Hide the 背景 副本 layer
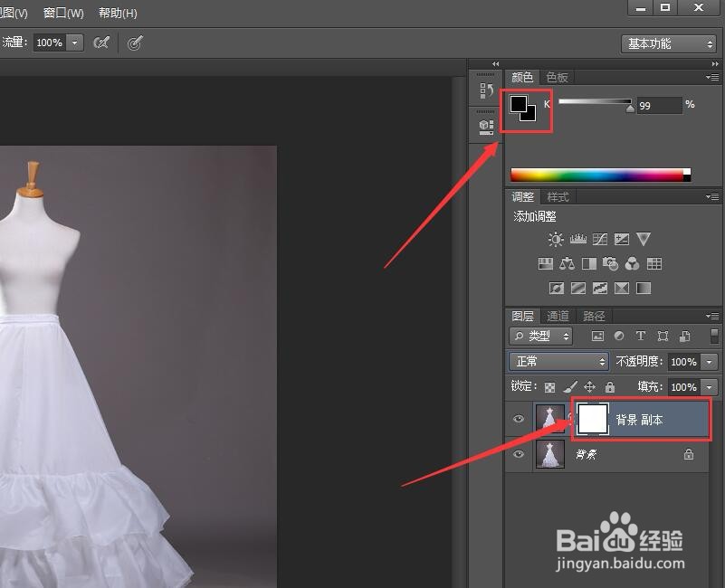Screen dimensions: 725x588 click(x=519, y=419)
